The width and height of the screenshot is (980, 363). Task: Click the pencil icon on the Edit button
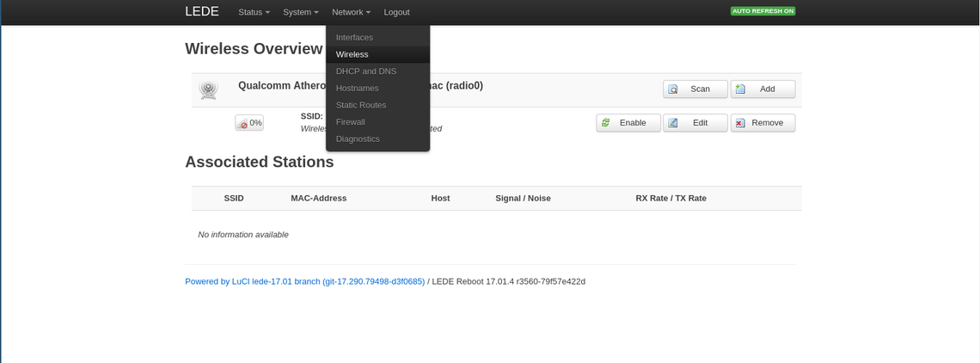(673, 123)
